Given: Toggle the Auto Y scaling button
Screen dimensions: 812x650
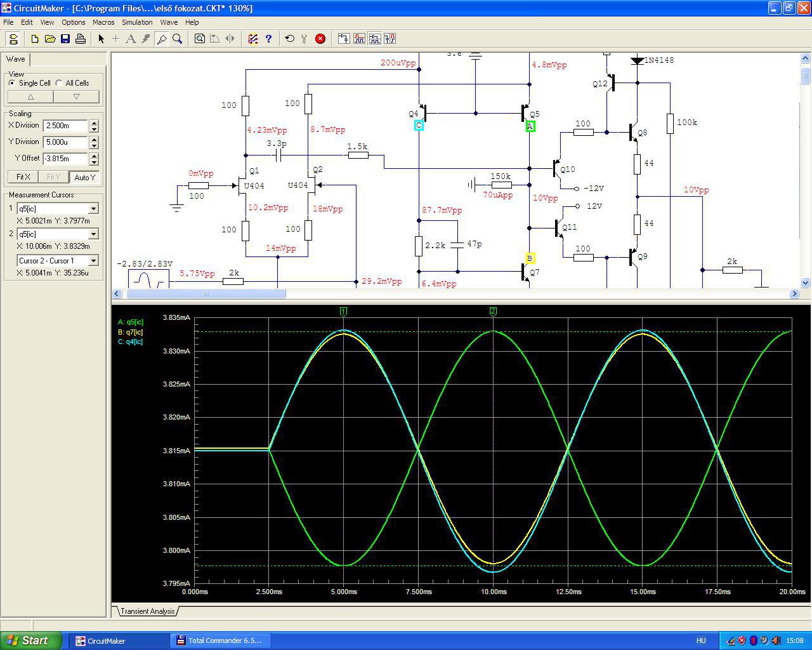Looking at the screenshot, I should click(x=84, y=177).
